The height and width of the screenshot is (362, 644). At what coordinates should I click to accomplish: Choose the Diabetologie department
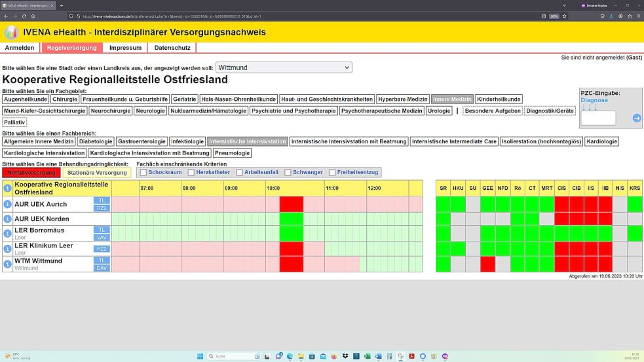coord(96,141)
